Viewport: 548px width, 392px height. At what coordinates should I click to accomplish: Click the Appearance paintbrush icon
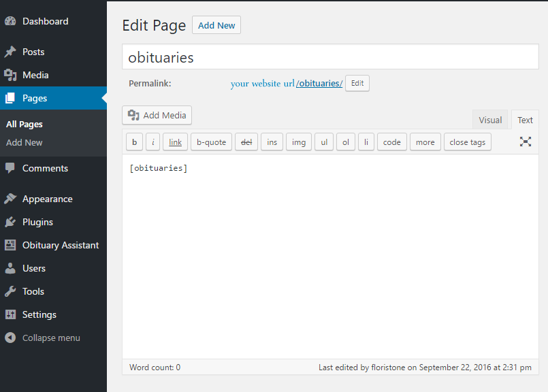point(10,199)
